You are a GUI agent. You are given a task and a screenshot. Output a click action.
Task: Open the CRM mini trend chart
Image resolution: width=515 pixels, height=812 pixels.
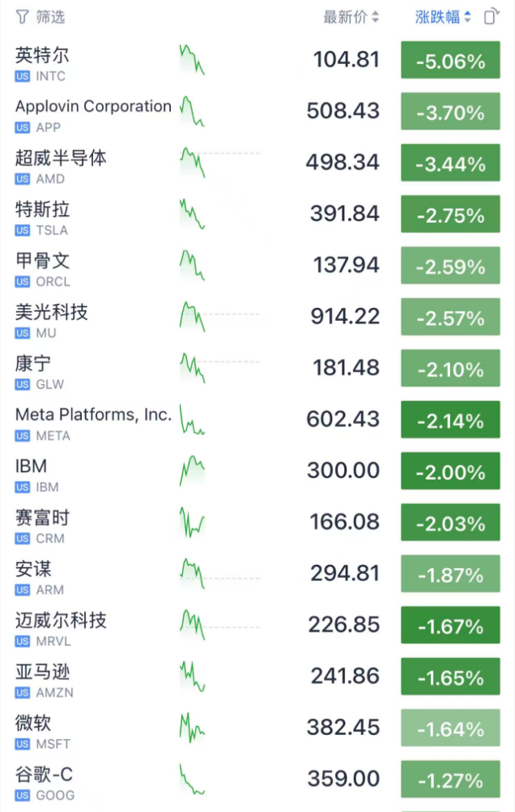click(x=193, y=522)
